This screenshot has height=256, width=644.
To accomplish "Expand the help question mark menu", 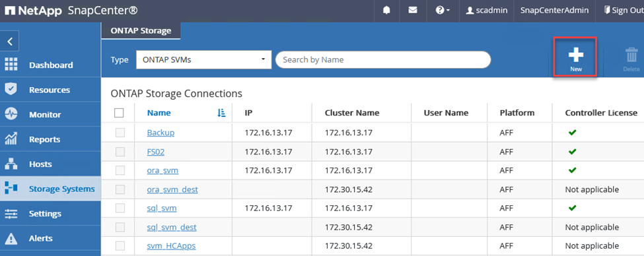I will click(443, 11).
